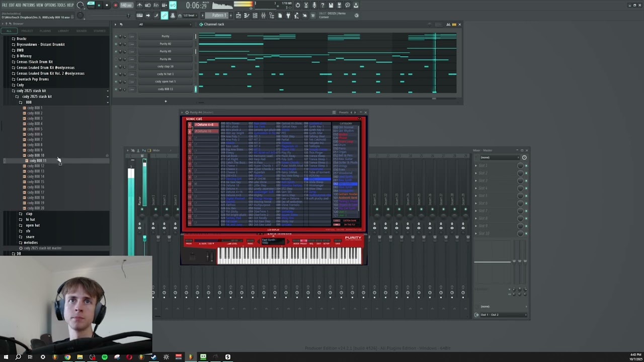
Task: Toggle mute LED on cxdy clap 10 channel
Action: pyautogui.click(x=115, y=66)
